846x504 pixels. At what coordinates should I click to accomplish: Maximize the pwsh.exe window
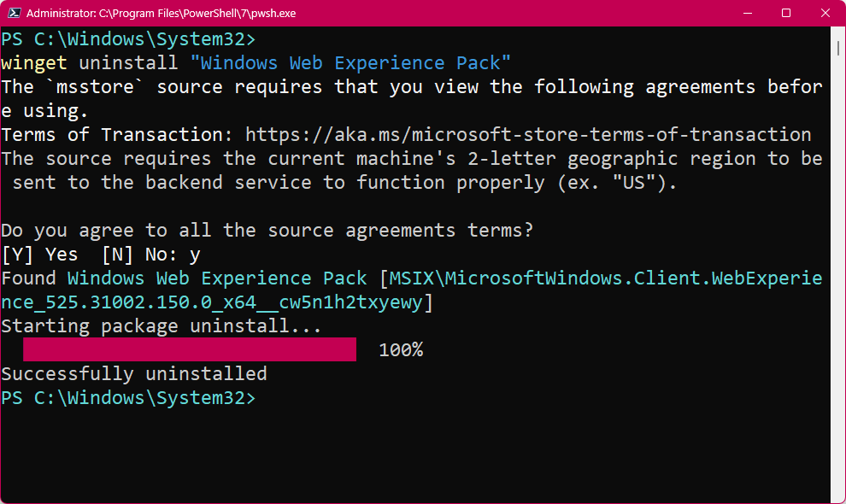tap(786, 13)
